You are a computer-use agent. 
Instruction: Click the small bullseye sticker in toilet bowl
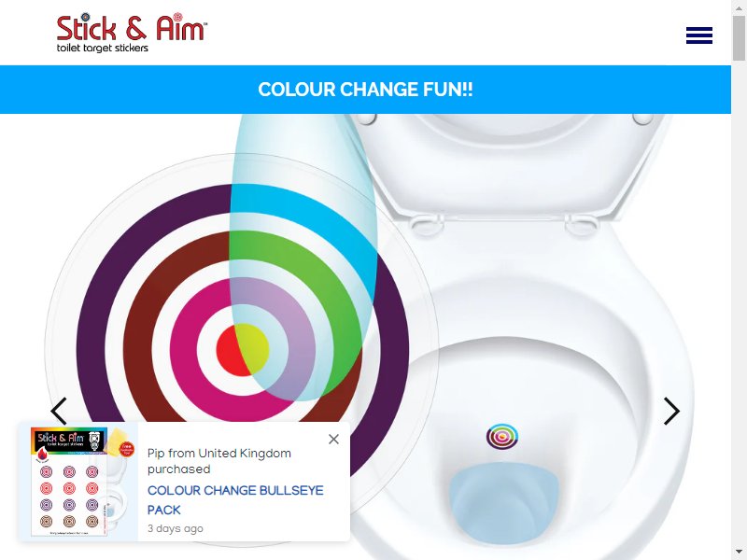point(502,436)
